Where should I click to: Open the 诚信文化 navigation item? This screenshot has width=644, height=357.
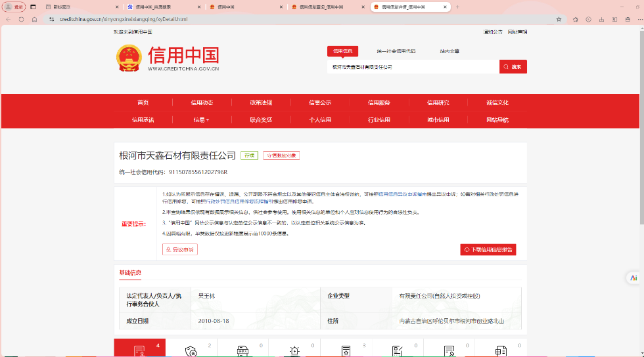click(497, 102)
